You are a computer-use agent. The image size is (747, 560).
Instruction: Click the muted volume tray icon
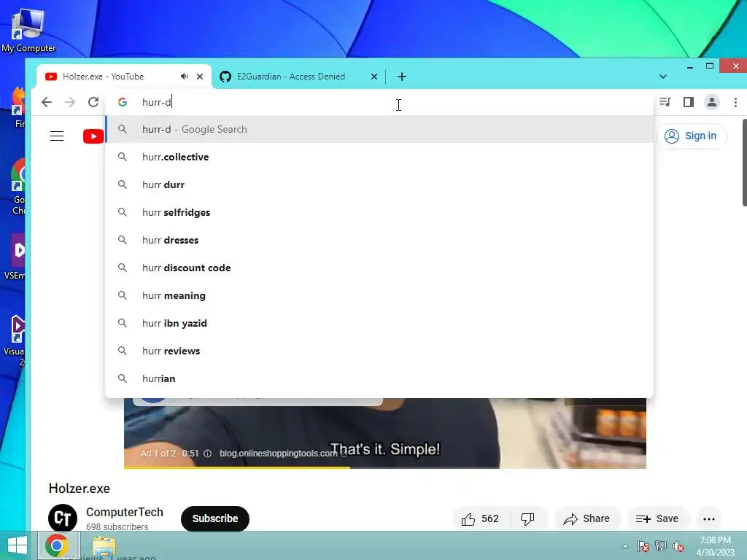click(678, 546)
